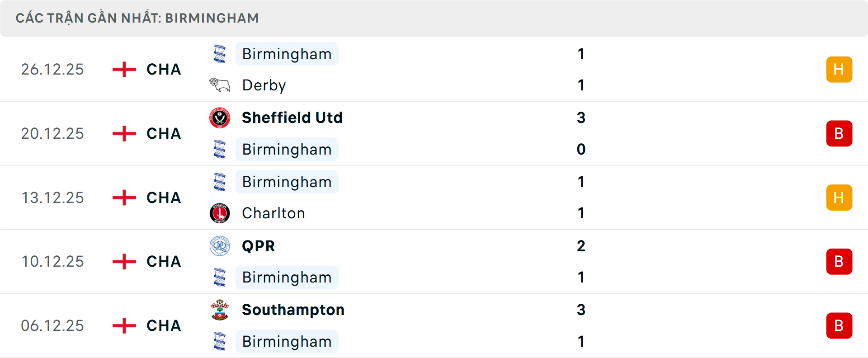868x358 pixels.
Task: Click the loss badge for Sheffield Utd match
Action: pos(839,134)
